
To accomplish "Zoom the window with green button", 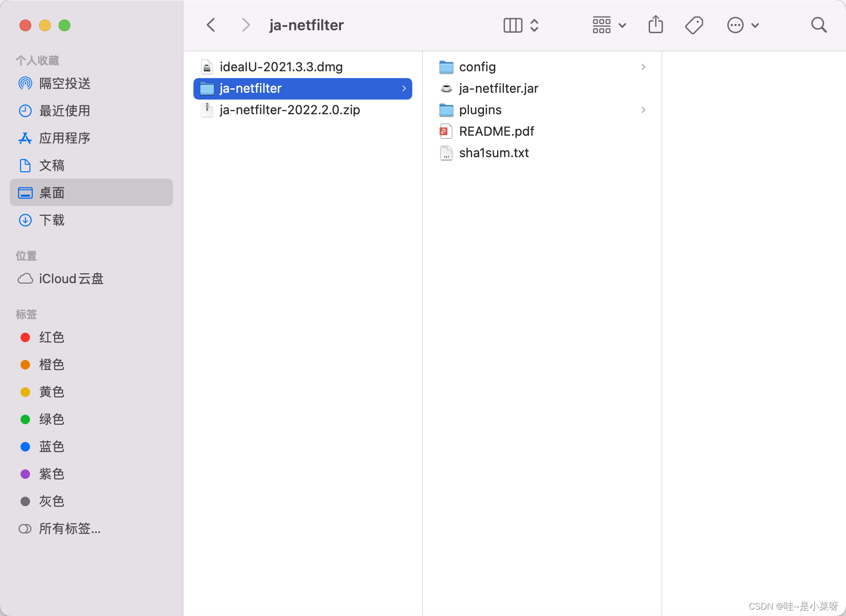I will [64, 25].
